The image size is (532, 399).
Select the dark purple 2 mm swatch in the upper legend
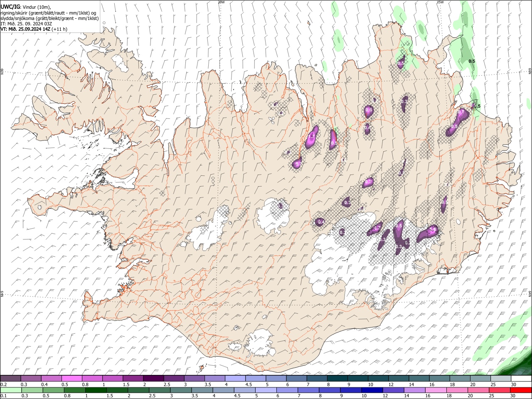pos(153,378)
